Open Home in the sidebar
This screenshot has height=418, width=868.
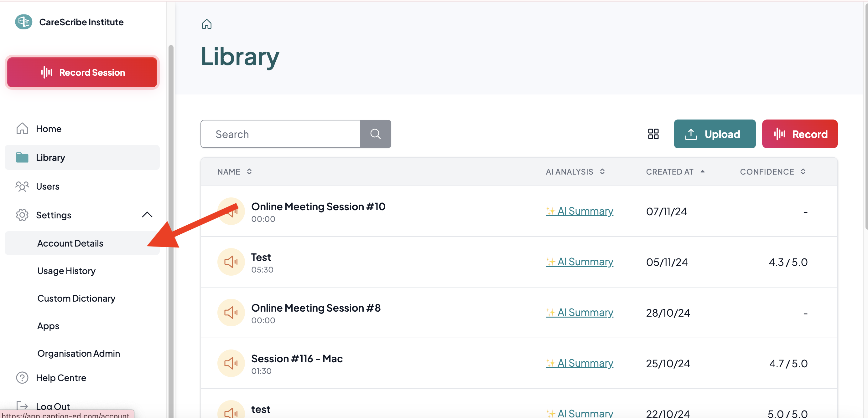[82, 129]
